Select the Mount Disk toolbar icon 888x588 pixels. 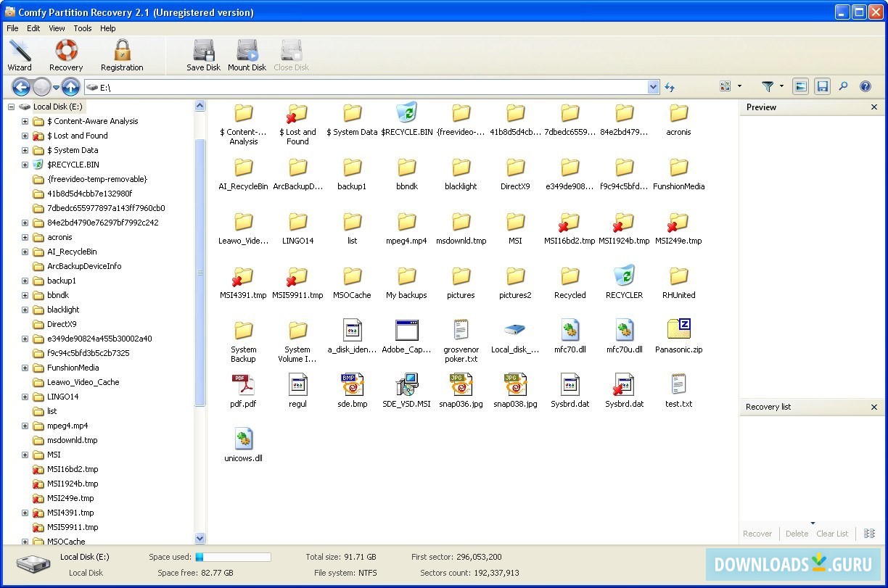pyautogui.click(x=247, y=54)
